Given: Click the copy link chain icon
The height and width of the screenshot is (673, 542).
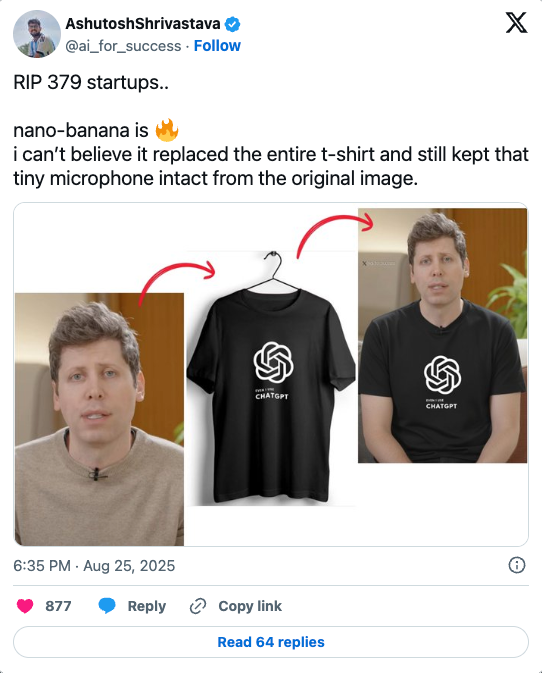Looking at the screenshot, I should click(x=198, y=606).
